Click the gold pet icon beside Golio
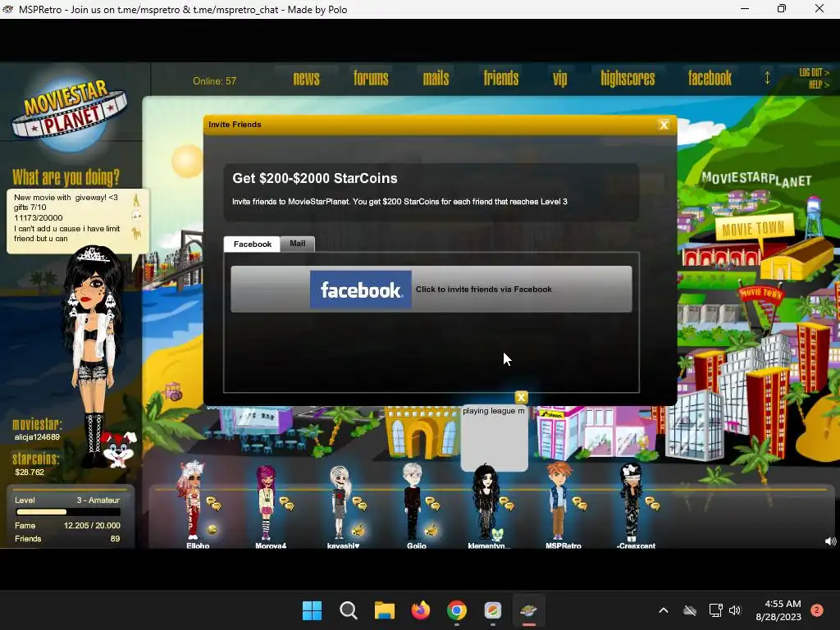840x630 pixels. pos(431,531)
